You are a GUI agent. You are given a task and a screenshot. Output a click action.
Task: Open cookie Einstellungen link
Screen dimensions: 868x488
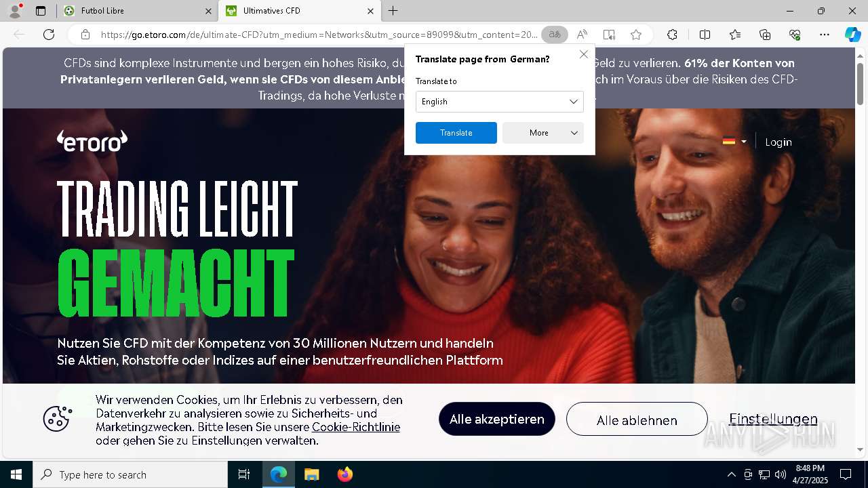tap(773, 419)
